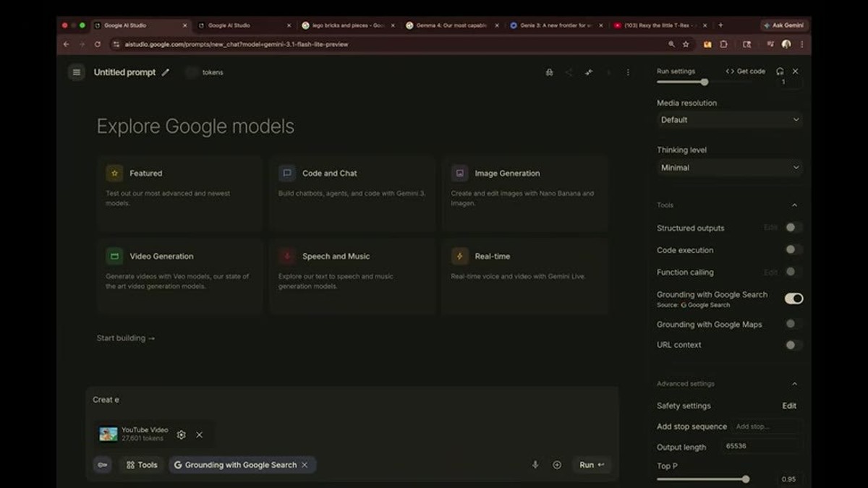868x488 pixels.
Task: Open Get code link
Action: [746, 71]
